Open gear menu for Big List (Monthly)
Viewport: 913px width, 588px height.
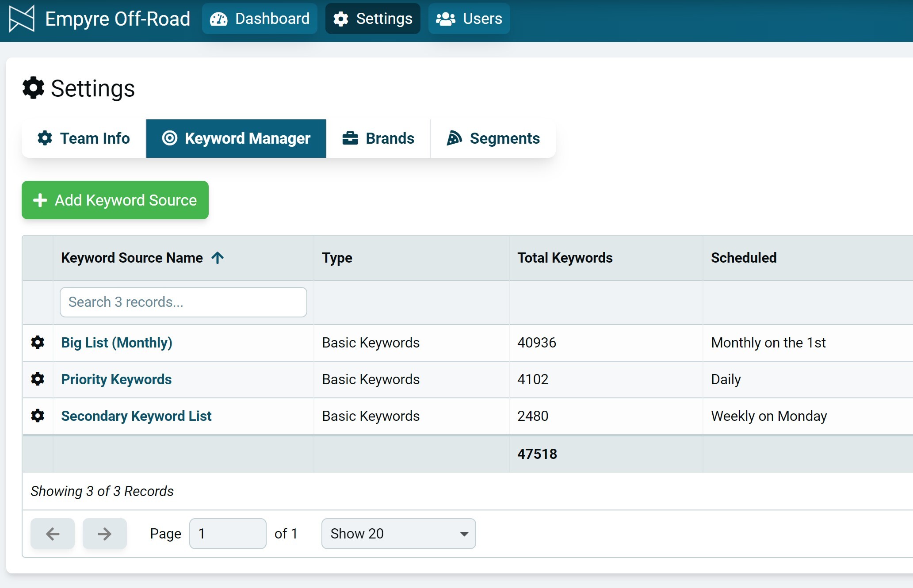tap(38, 343)
